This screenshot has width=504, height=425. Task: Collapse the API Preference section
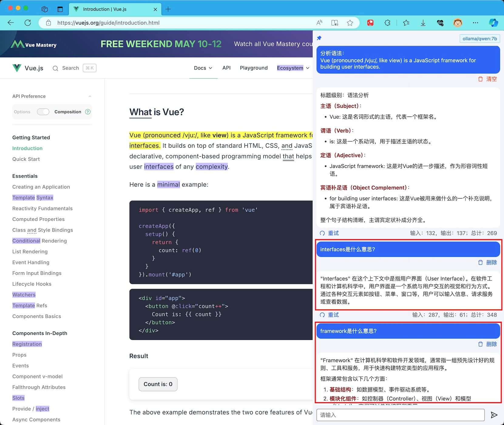coord(90,96)
